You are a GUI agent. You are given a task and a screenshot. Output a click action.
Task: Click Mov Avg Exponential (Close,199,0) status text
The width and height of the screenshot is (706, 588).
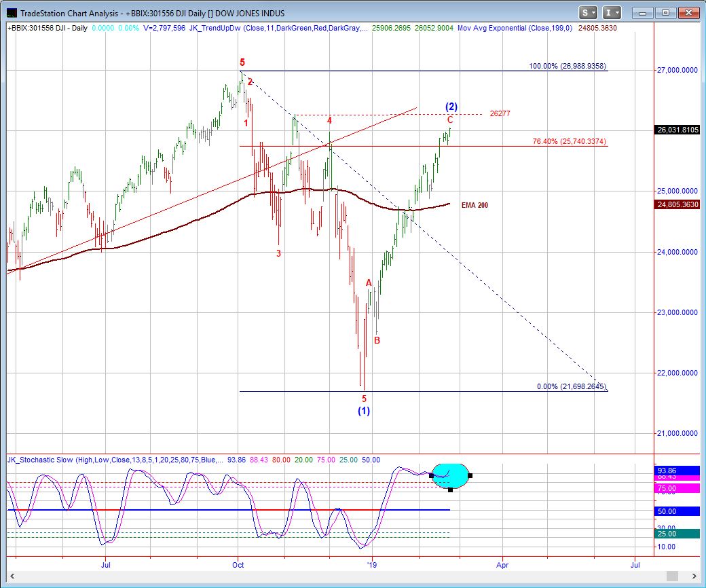click(515, 28)
